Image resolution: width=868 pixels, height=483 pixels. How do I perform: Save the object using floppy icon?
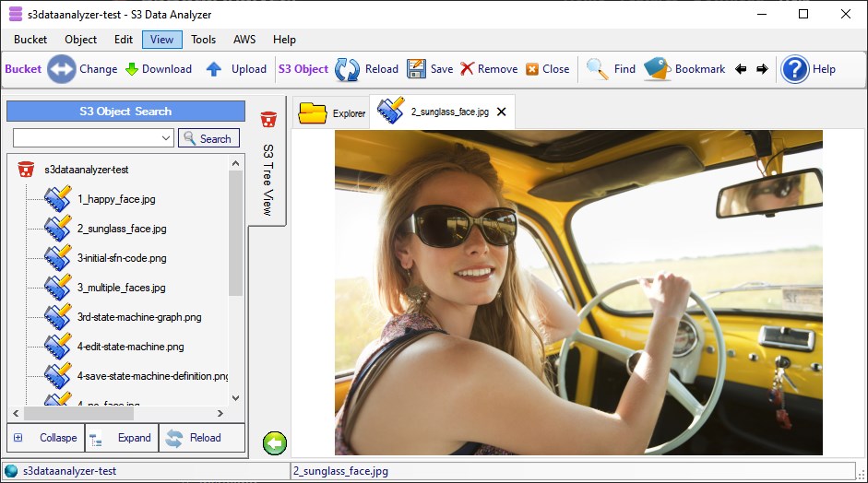coord(416,69)
